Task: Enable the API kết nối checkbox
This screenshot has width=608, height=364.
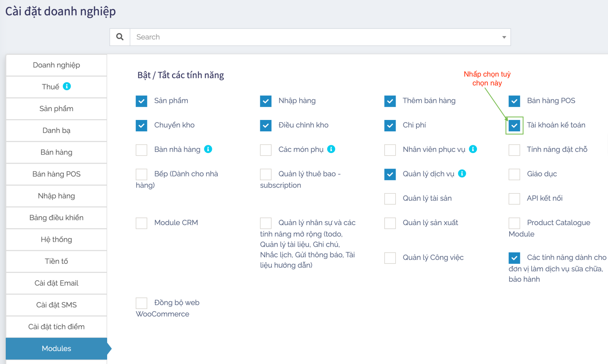Action: pyautogui.click(x=514, y=199)
